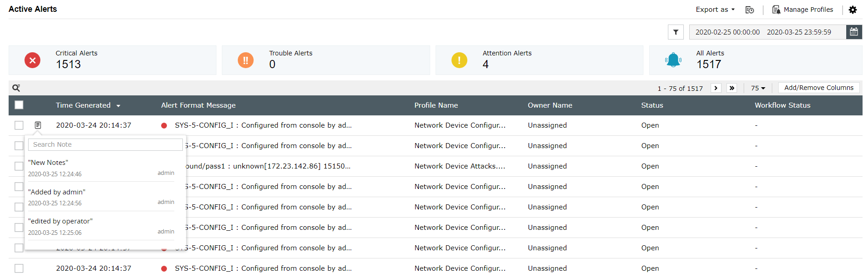868x278 pixels.
Task: Click the Search Note input field
Action: tap(105, 144)
